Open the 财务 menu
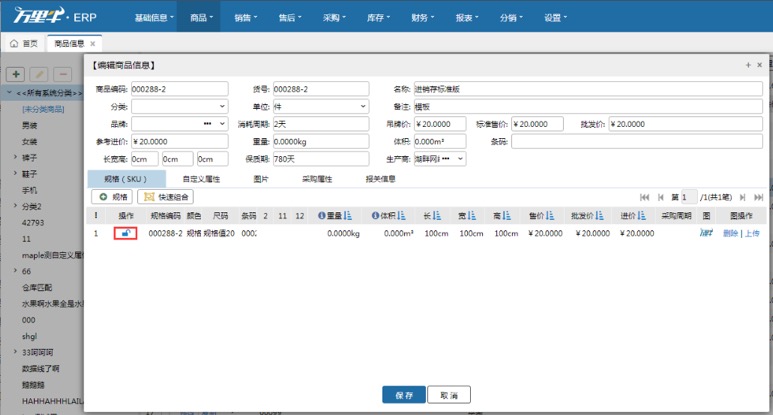 [x=422, y=17]
